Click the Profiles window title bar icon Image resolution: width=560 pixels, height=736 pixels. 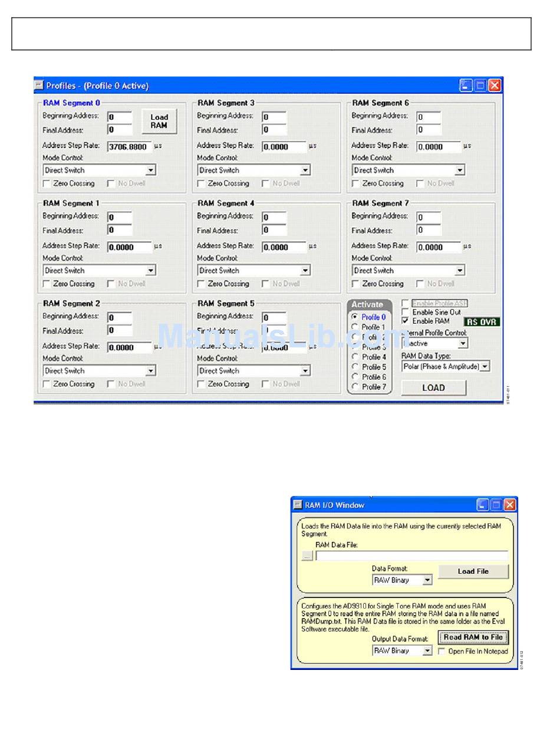(39, 86)
